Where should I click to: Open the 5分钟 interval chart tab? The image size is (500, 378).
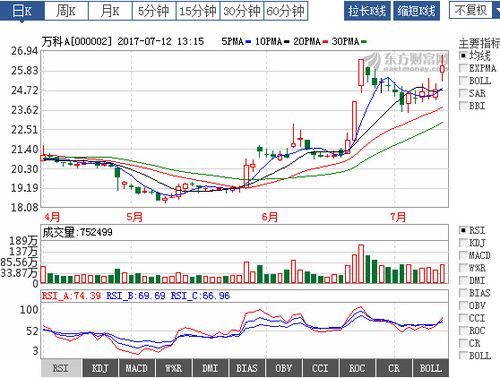point(154,11)
